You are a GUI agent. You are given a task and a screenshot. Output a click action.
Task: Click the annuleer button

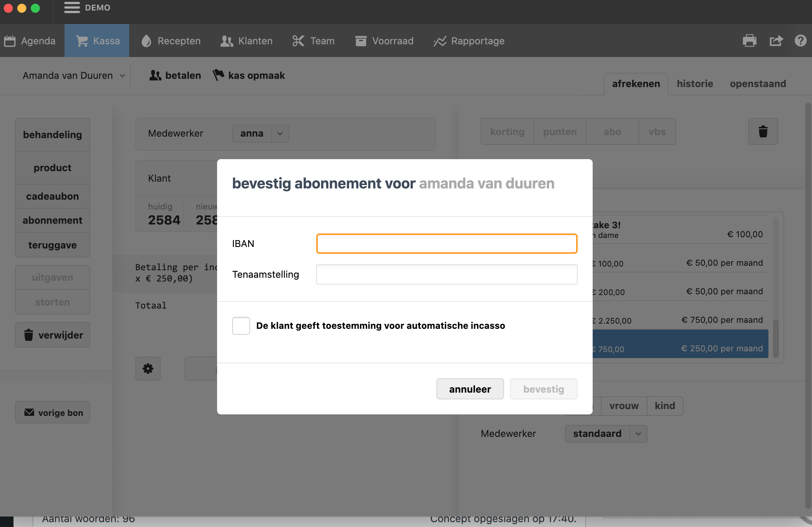pos(470,389)
